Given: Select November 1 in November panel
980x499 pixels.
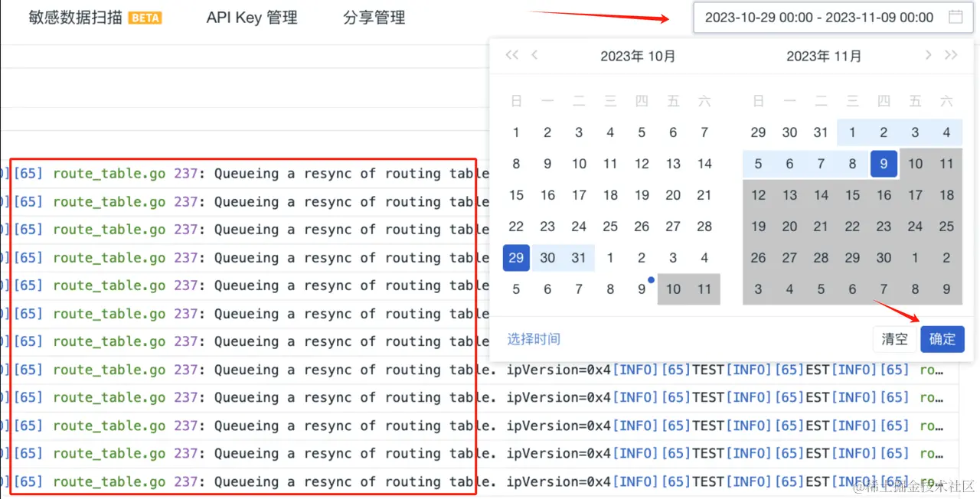Looking at the screenshot, I should (852, 132).
